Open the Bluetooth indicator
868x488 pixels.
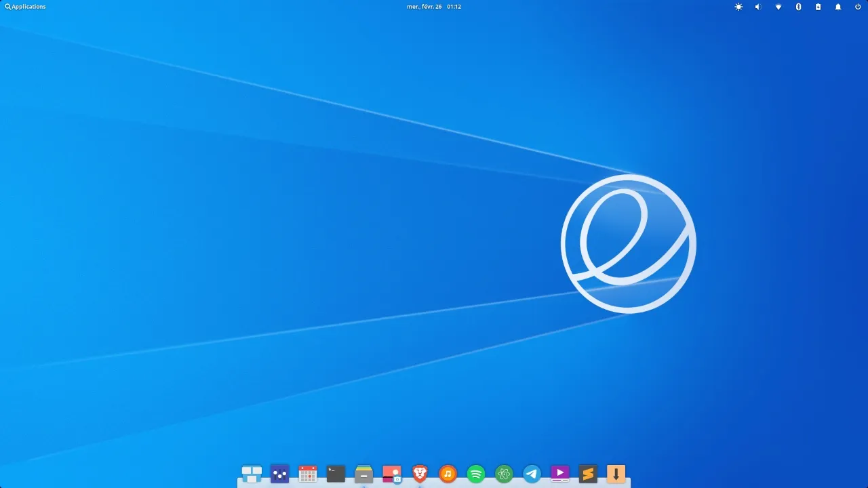[x=798, y=7]
